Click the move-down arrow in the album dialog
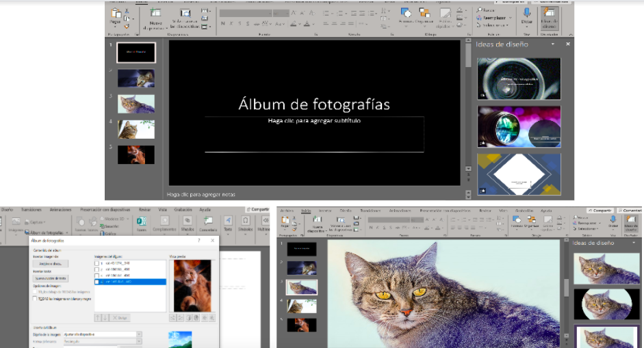644x348 pixels. coord(105,318)
